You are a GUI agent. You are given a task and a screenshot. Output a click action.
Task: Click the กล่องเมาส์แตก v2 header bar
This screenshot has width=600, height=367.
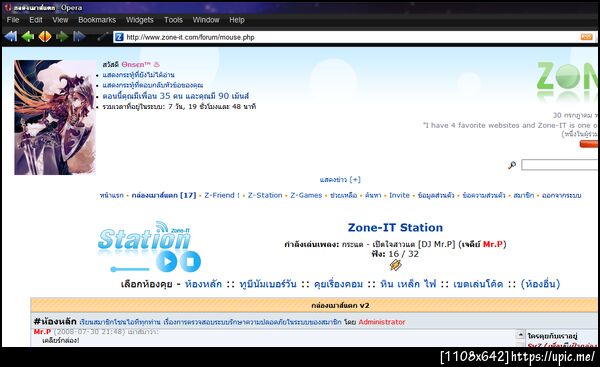pos(314,305)
